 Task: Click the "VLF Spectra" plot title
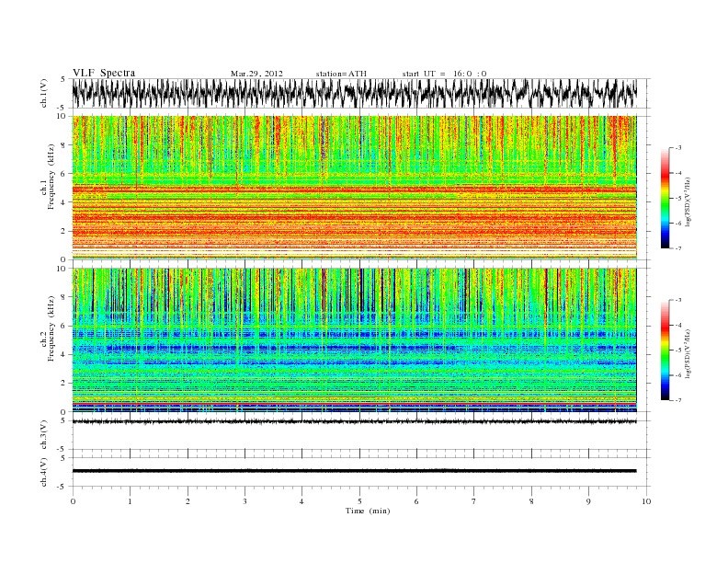coord(104,73)
